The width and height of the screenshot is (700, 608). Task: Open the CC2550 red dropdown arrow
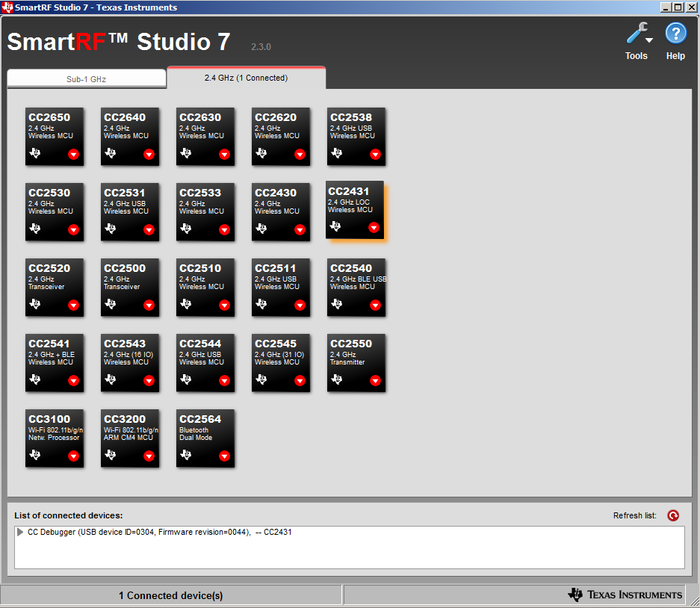[x=376, y=381]
